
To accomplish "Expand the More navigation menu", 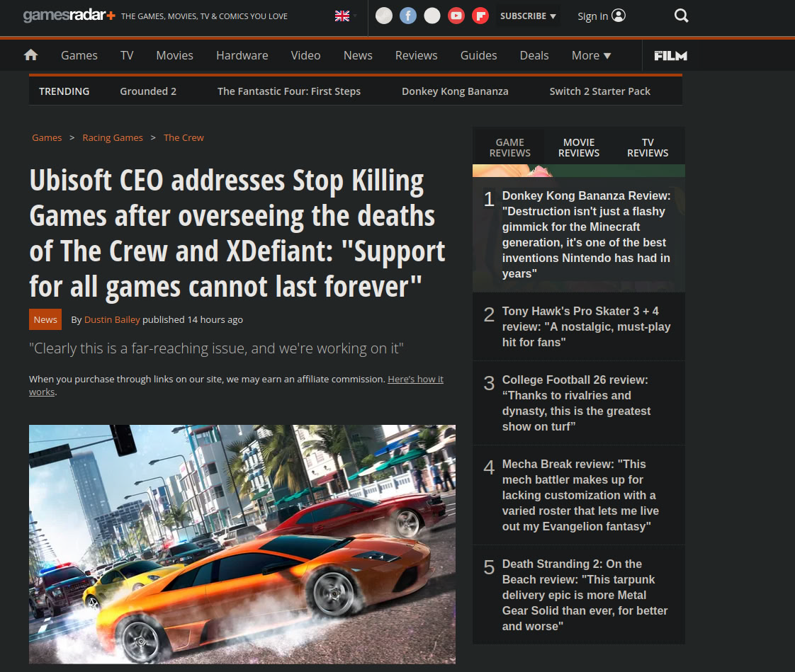I will point(591,55).
